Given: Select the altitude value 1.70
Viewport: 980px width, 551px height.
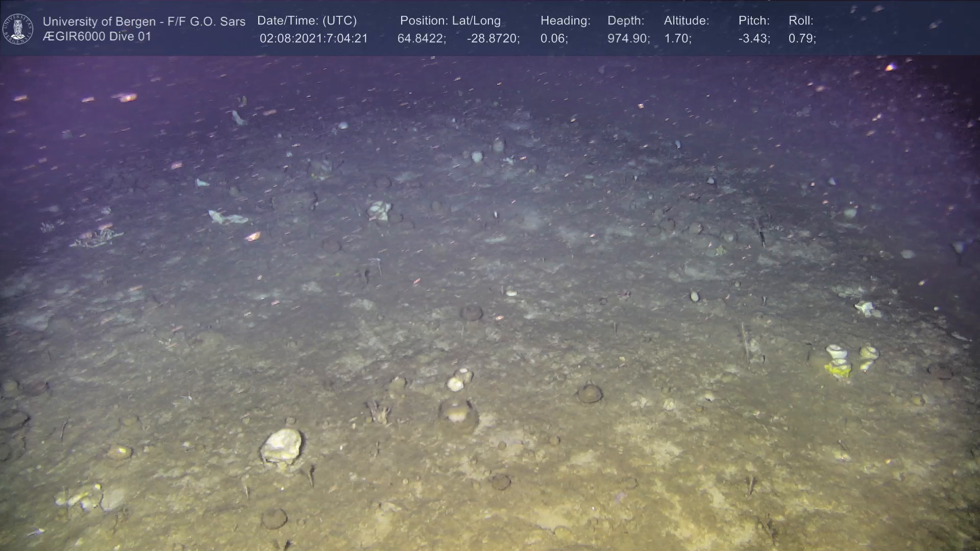Looking at the screenshot, I should [x=677, y=39].
